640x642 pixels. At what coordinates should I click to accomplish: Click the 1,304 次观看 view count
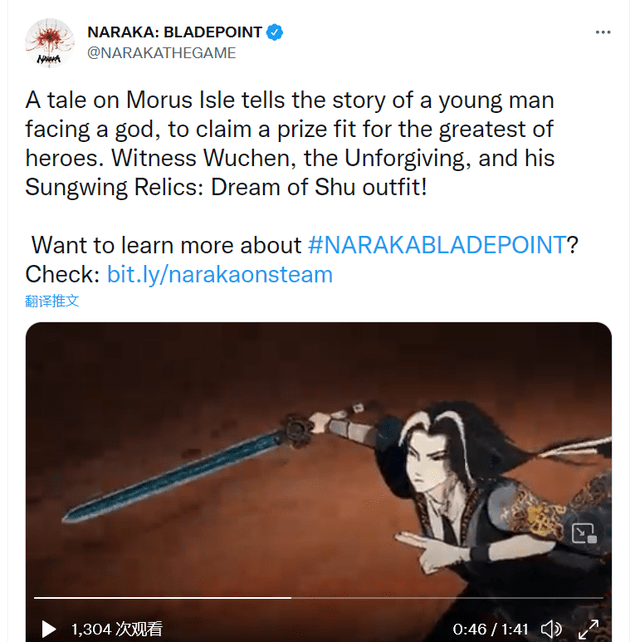pyautogui.click(x=117, y=629)
